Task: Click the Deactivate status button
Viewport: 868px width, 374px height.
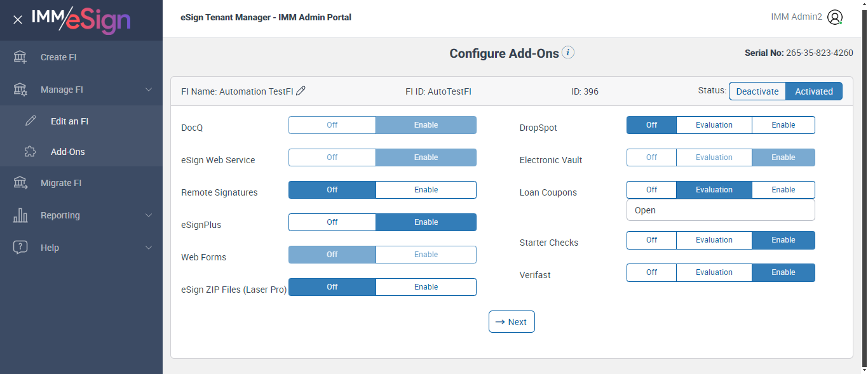Action: tap(757, 91)
